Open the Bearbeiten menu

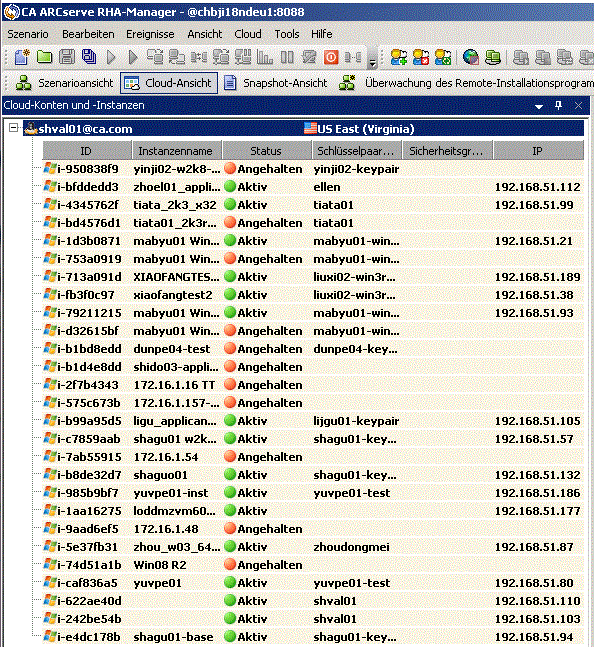tap(88, 34)
